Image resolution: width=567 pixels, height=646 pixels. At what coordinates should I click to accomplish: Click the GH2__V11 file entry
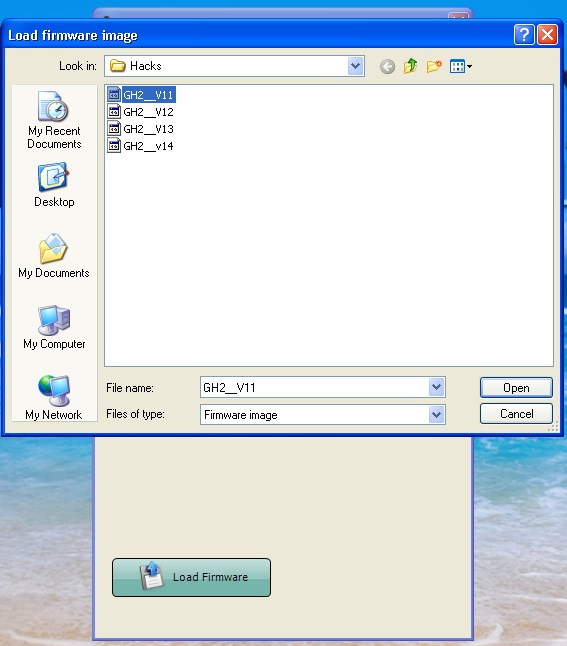point(141,95)
